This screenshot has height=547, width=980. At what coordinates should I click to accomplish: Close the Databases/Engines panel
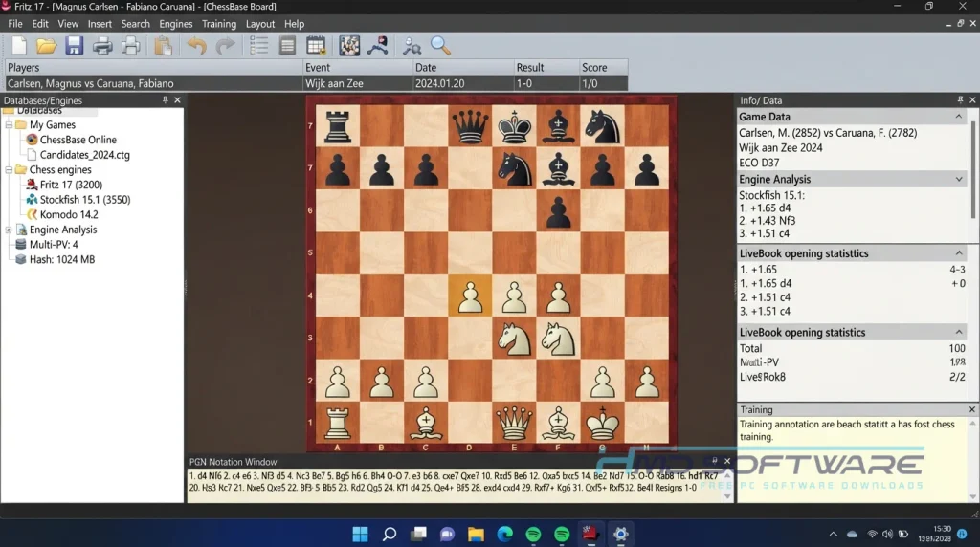[x=177, y=99]
